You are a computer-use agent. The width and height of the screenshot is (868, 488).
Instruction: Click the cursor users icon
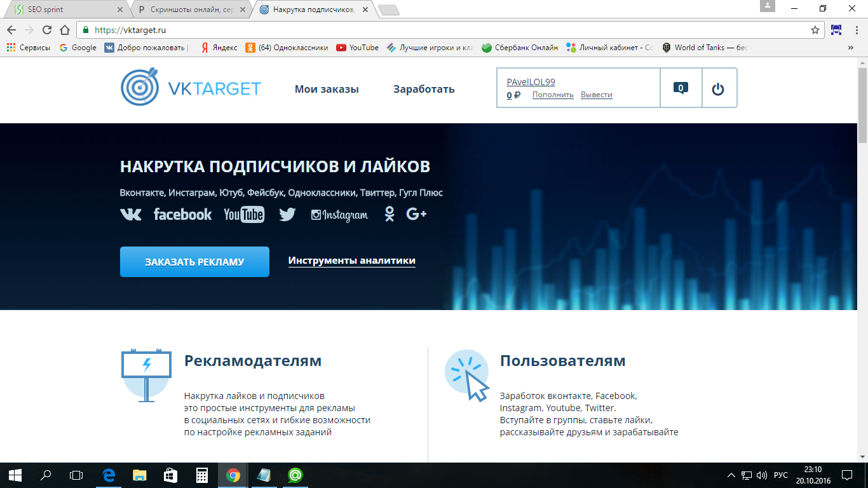tap(467, 376)
